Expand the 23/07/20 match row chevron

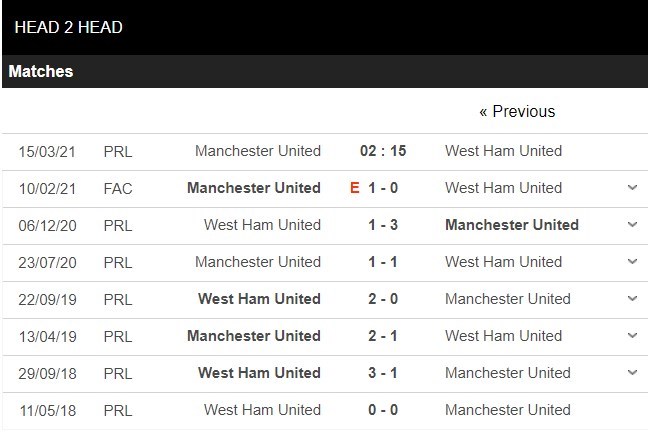(x=632, y=262)
